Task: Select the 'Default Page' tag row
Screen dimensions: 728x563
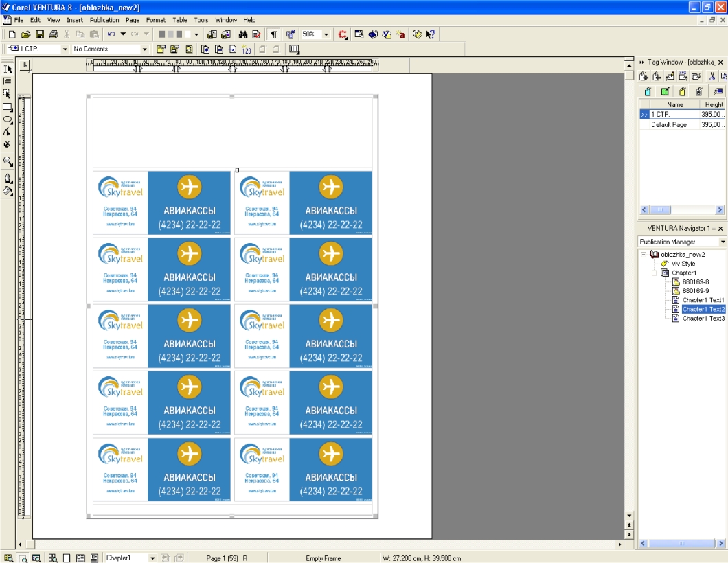Action: 682,125
